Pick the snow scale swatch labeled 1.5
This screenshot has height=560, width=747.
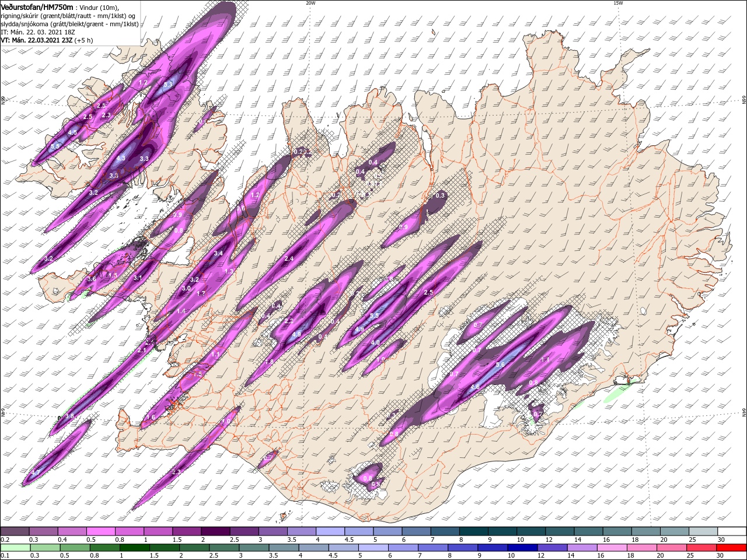pyautogui.click(x=187, y=531)
